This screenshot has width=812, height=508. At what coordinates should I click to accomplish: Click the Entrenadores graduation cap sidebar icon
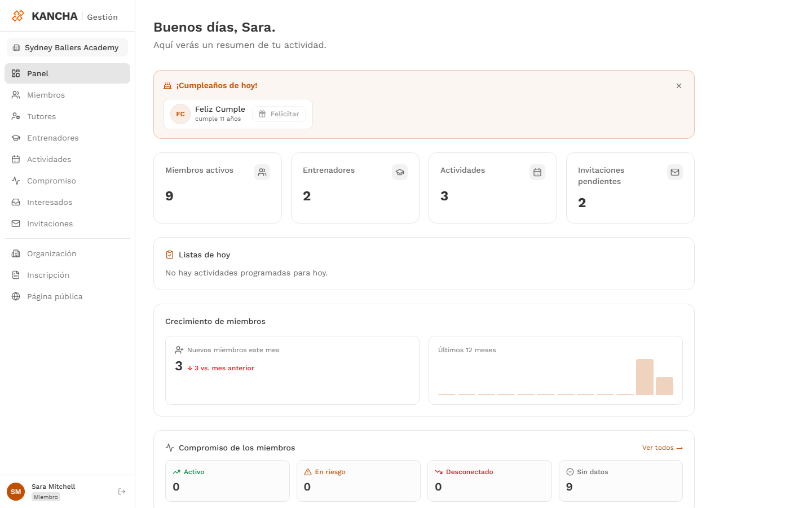(x=16, y=138)
